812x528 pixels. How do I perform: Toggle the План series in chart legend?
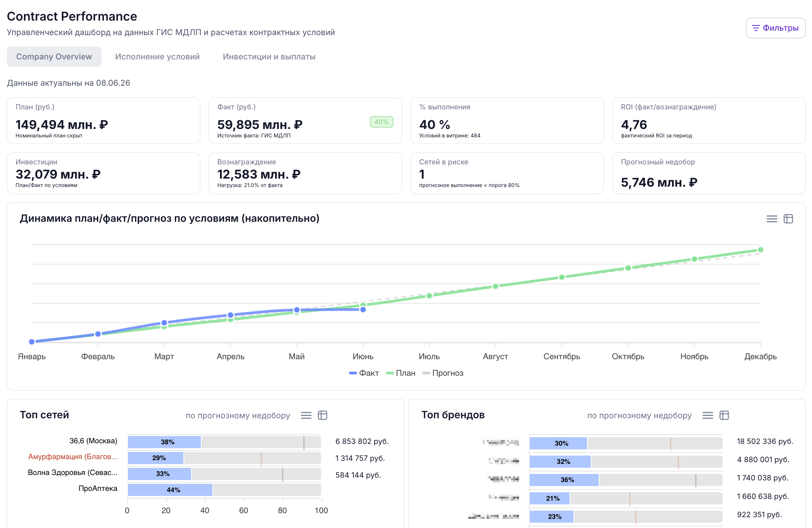[401, 373]
